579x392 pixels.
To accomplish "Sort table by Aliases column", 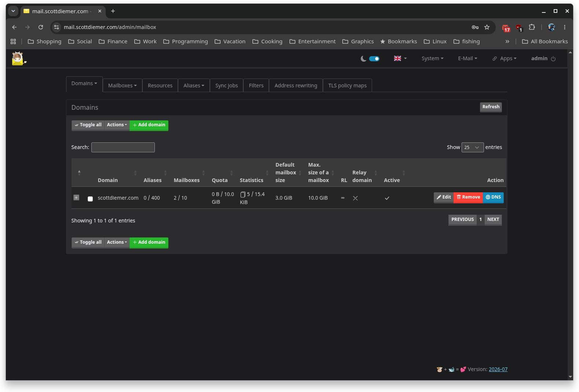I will click(x=156, y=173).
